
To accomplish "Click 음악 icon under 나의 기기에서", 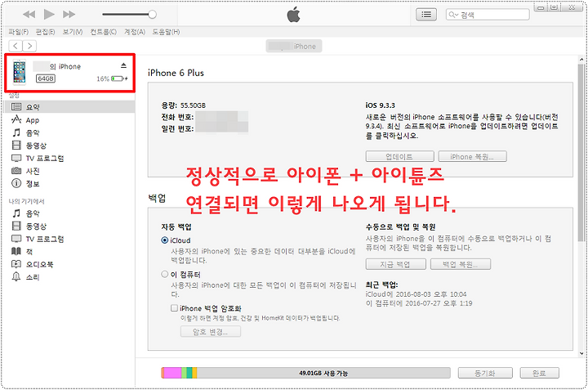I will pos(16,213).
